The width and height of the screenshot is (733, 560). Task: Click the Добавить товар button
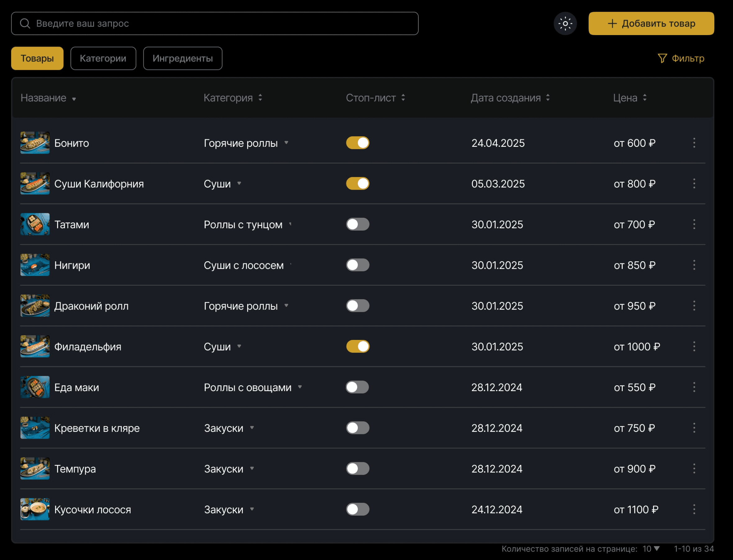point(651,24)
